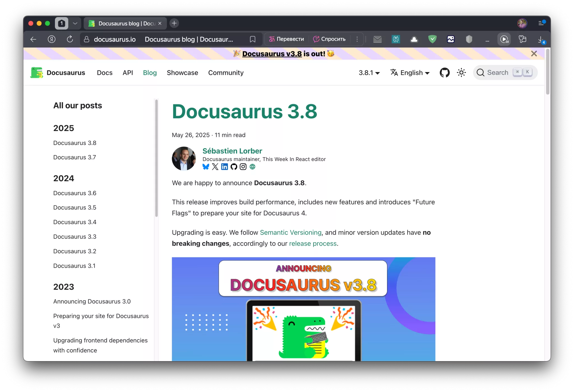This screenshot has width=574, height=392.
Task: Expand the tab list chevron dropdown
Action: 75,23
